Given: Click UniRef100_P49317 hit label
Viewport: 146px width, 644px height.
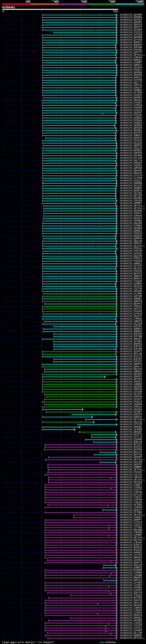Looking at the screenshot, I should (131, 70).
